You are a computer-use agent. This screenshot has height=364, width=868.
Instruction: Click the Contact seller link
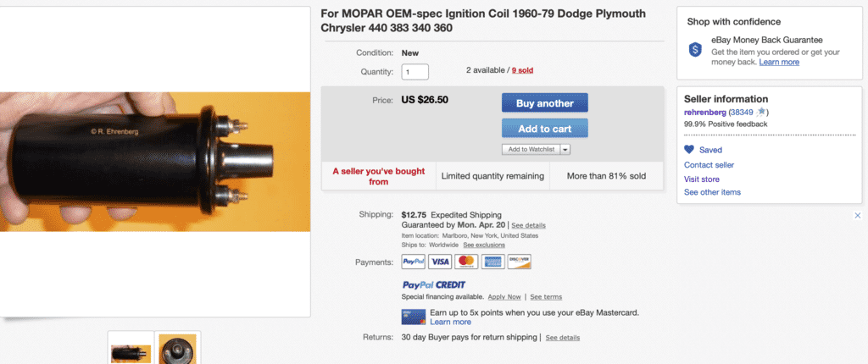pos(709,165)
